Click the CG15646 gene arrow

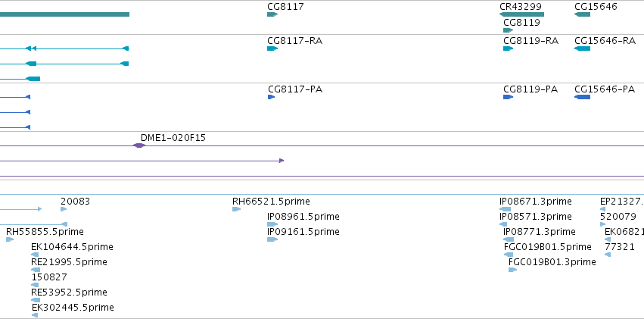582,14
